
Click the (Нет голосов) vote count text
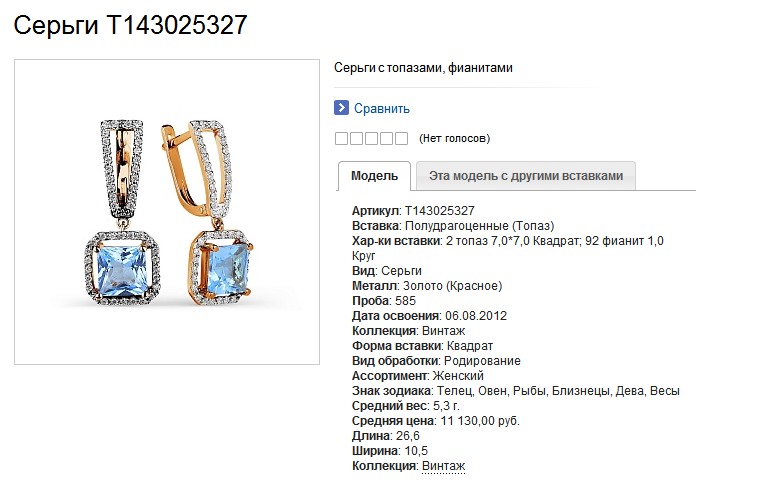pyautogui.click(x=454, y=139)
